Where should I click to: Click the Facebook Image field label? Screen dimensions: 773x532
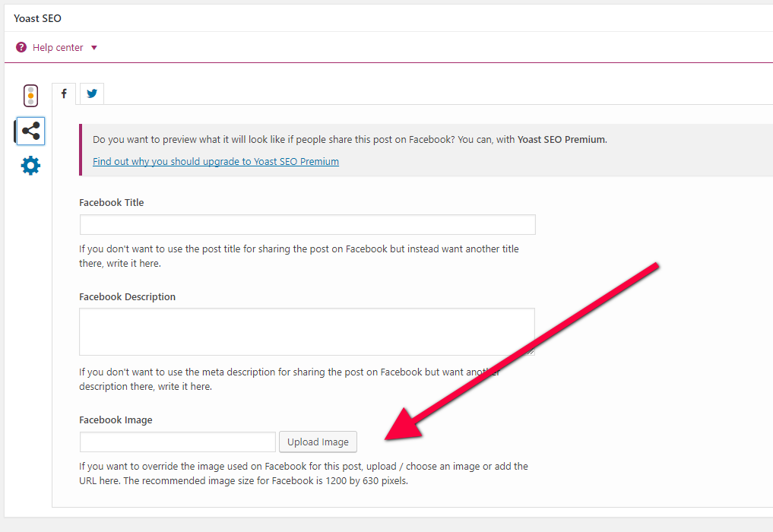pyautogui.click(x=116, y=420)
